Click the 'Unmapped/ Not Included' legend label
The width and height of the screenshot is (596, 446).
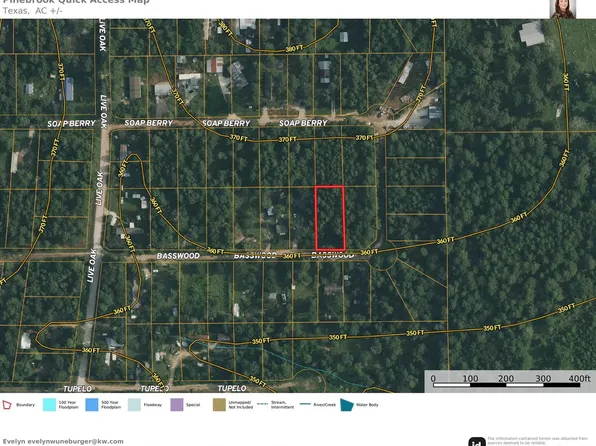pos(241,405)
